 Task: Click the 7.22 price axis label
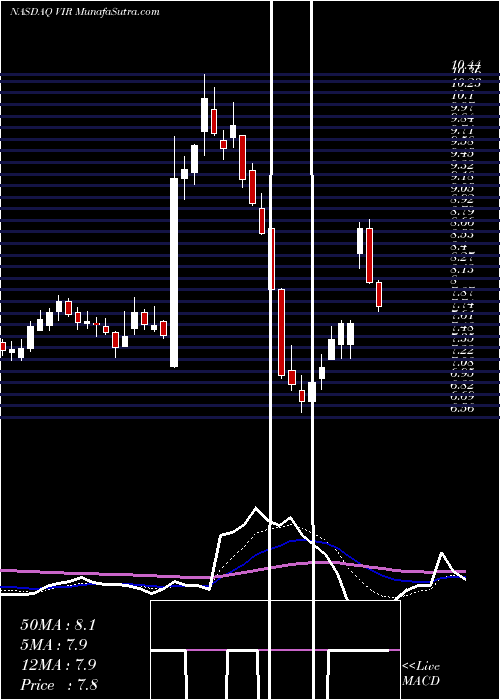[x=463, y=352]
